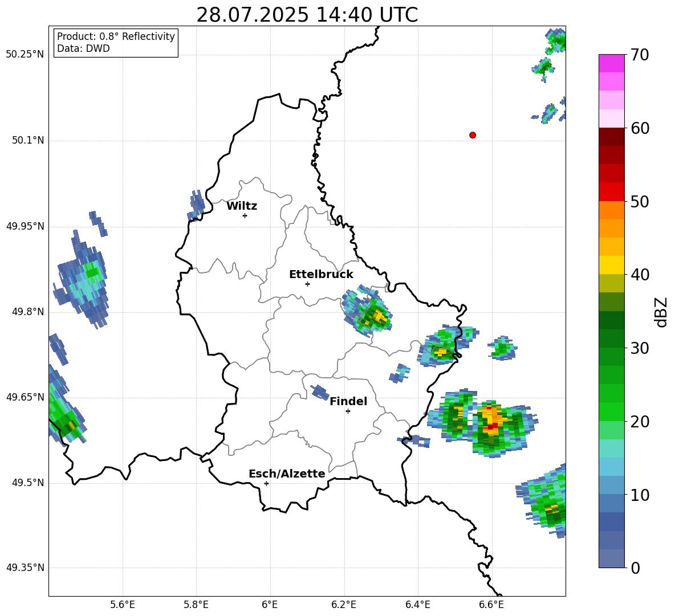675x616 pixels.
Task: Click the 5.6°E longitude label
Action: (x=123, y=605)
